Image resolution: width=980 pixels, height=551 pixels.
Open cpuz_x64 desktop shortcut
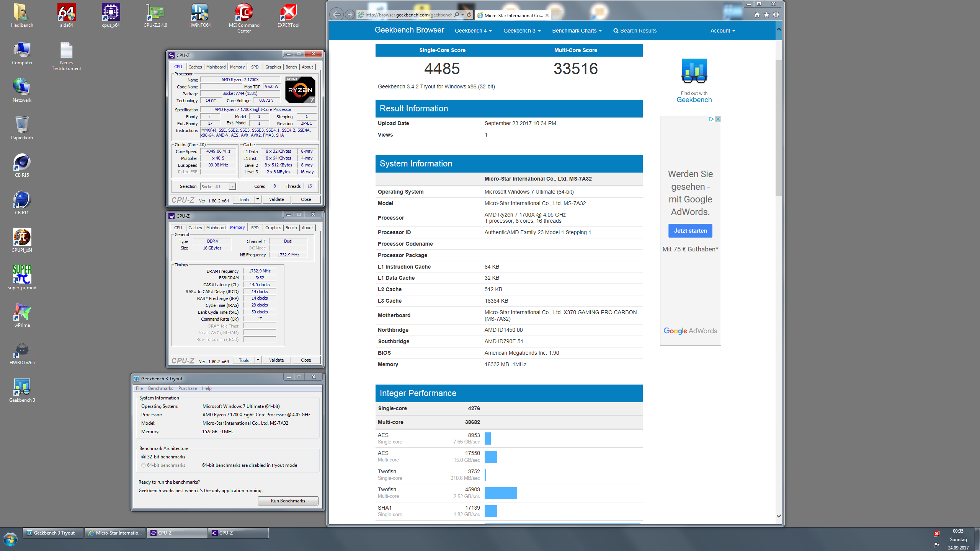[x=111, y=15]
